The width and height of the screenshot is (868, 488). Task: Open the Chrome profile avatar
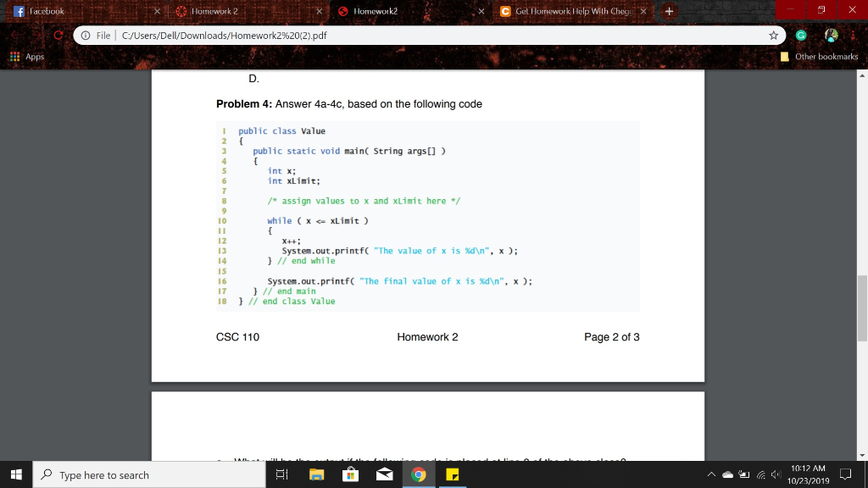pyautogui.click(x=831, y=36)
